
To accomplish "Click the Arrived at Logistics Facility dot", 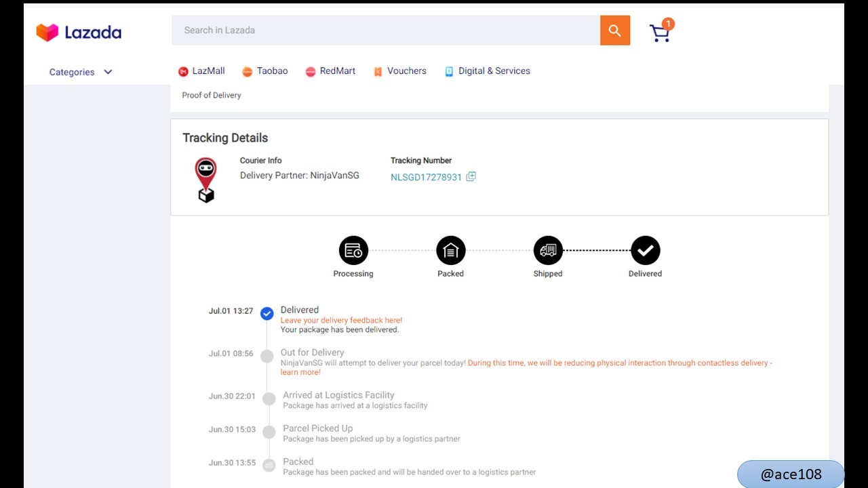I will point(269,399).
